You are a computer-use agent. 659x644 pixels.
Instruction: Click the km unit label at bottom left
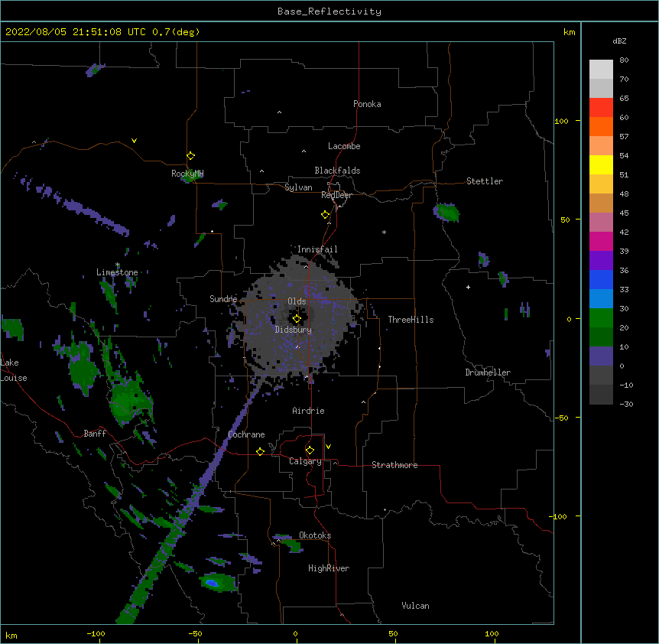tap(11, 636)
